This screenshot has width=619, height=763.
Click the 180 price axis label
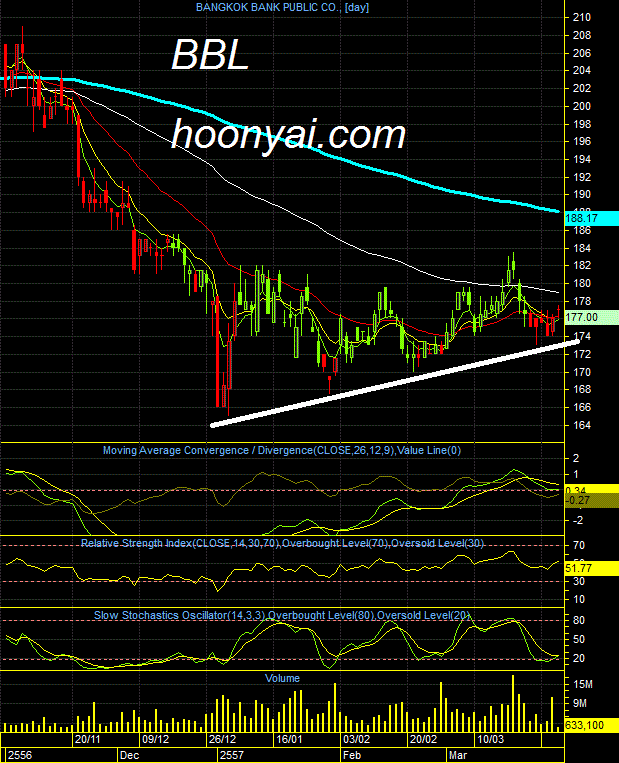point(582,284)
